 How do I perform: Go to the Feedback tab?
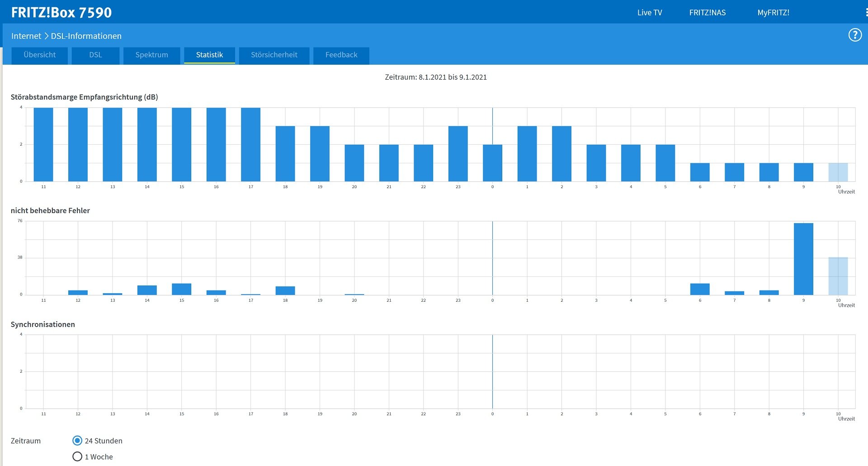coord(341,55)
